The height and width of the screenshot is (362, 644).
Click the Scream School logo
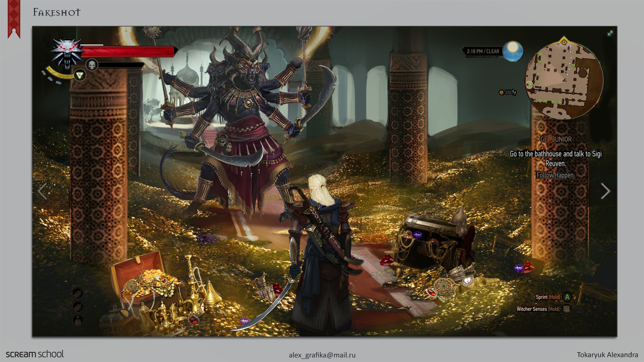click(x=35, y=354)
